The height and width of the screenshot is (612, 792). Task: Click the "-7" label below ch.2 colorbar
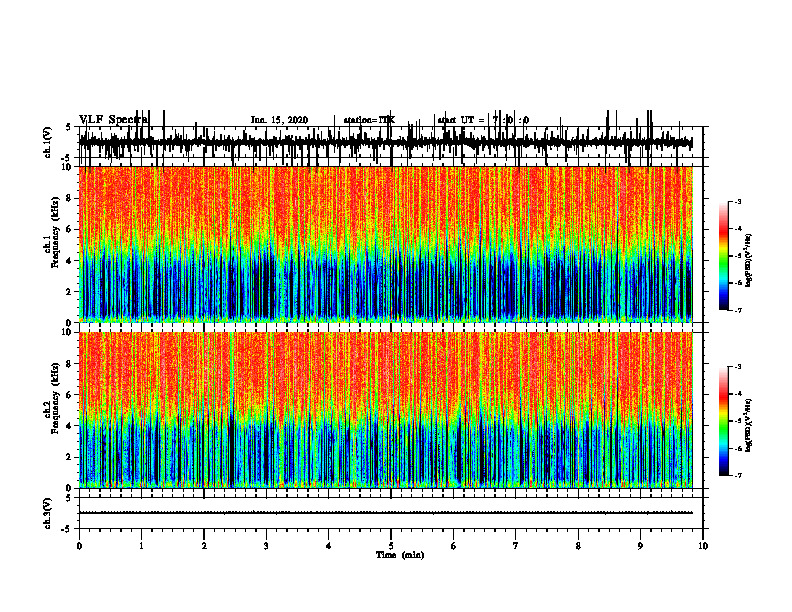[x=738, y=475]
